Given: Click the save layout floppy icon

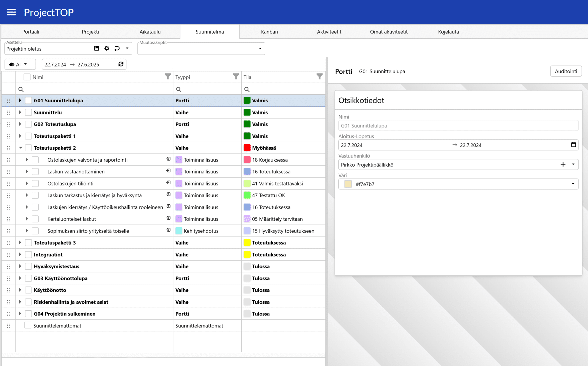Looking at the screenshot, I should click(x=96, y=48).
